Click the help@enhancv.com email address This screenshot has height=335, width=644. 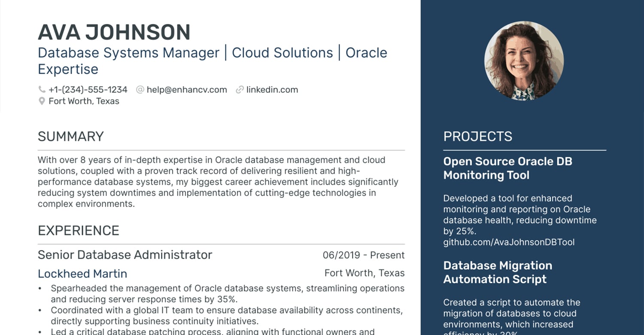187,90
